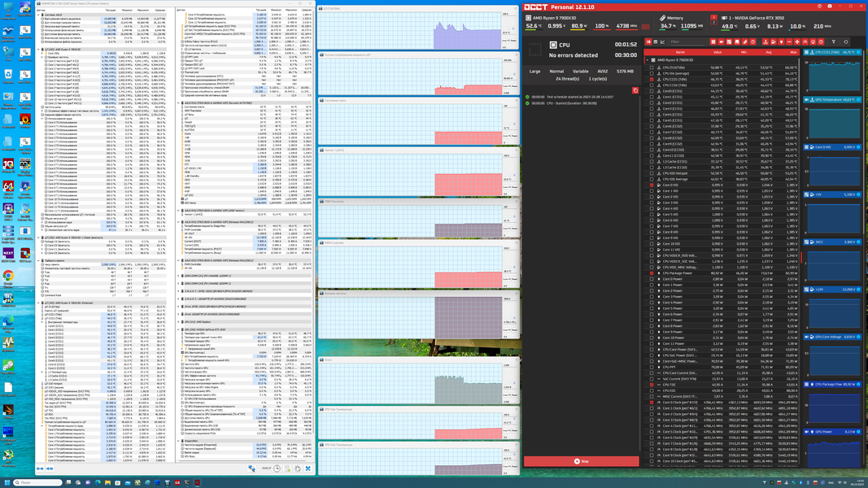The width and height of the screenshot is (868, 488).
Task: Click the funnel filter icon in OCCT toolbar
Action: click(834, 42)
